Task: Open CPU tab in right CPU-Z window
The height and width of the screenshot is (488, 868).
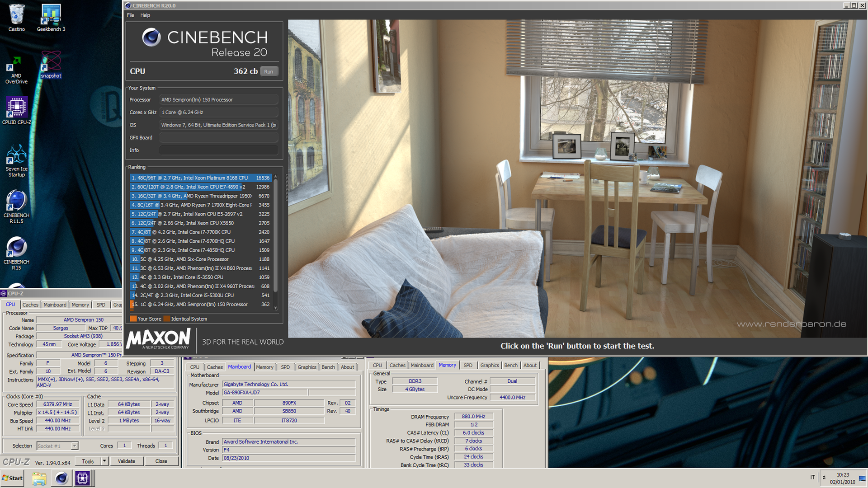Action: pyautogui.click(x=377, y=366)
